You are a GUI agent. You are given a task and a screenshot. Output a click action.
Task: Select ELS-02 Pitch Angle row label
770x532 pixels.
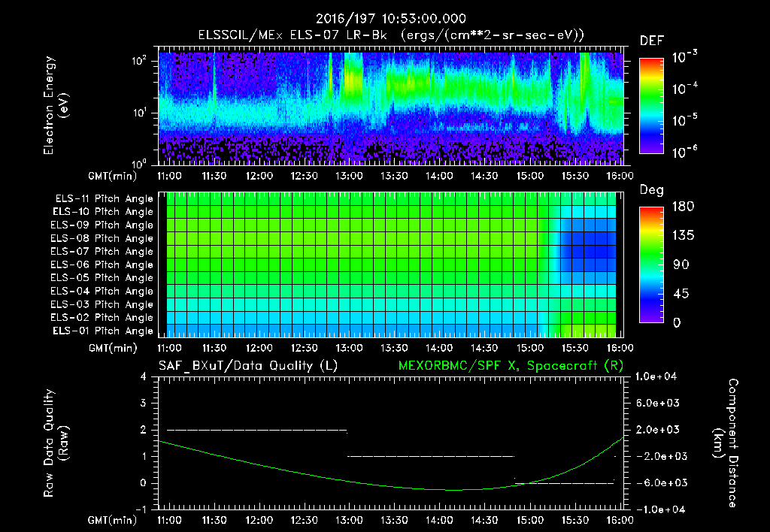(102, 318)
